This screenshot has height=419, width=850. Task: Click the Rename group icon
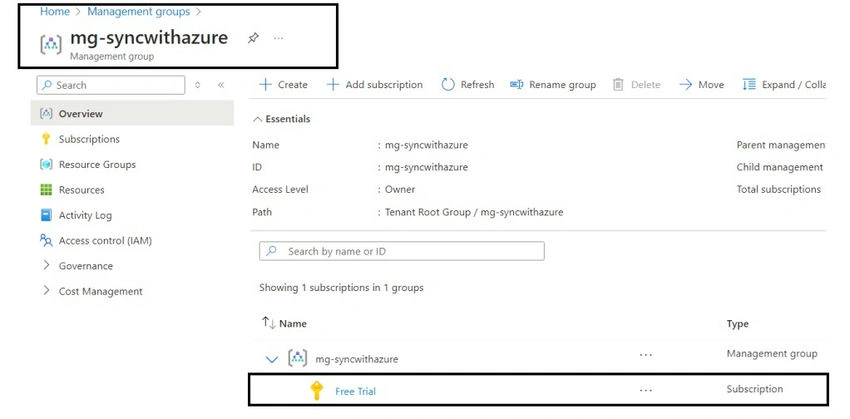click(517, 85)
